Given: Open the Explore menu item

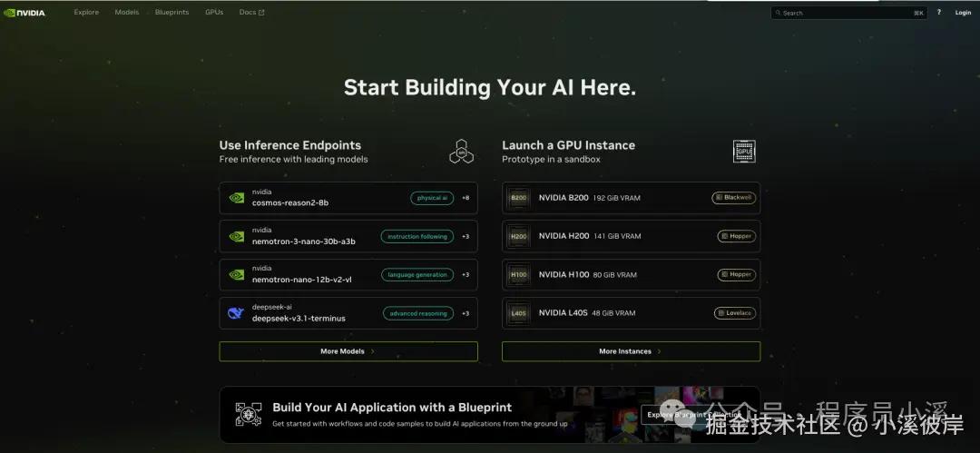Looking at the screenshot, I should (86, 13).
